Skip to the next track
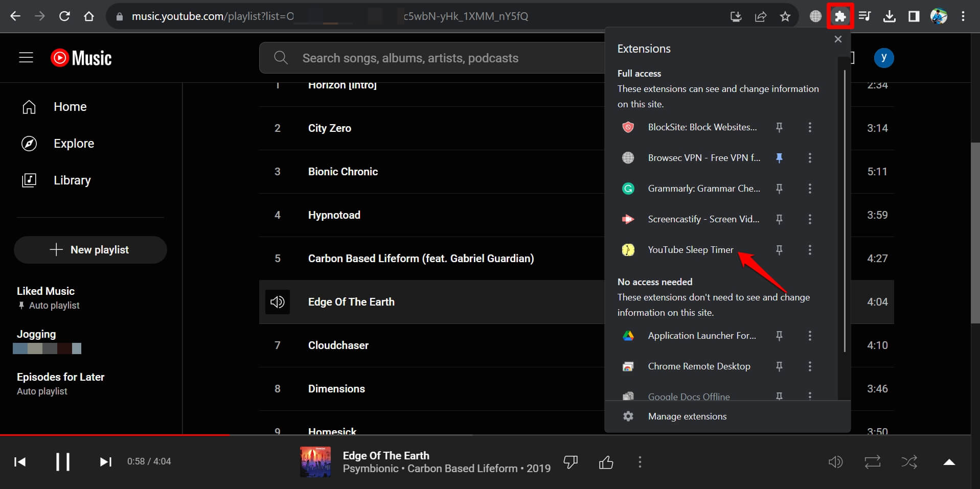This screenshot has width=980, height=489. pos(106,462)
